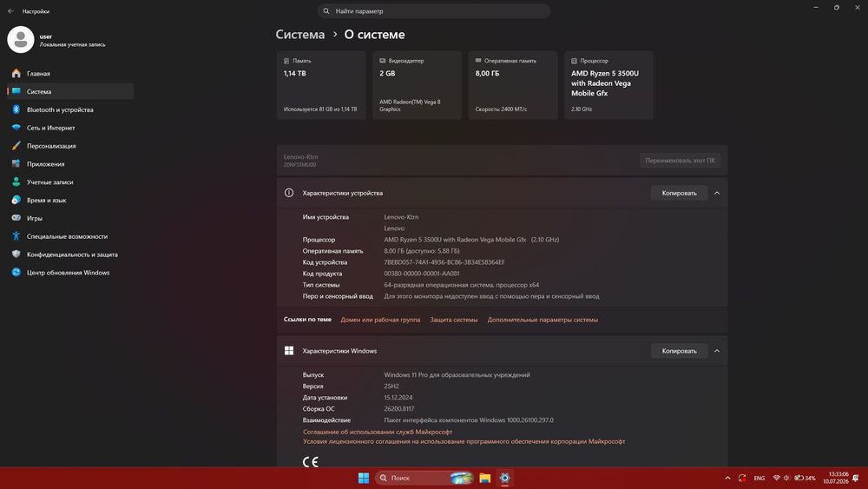This screenshot has height=489, width=868.
Task: Click Переименовать этот ПК button
Action: [x=680, y=161]
